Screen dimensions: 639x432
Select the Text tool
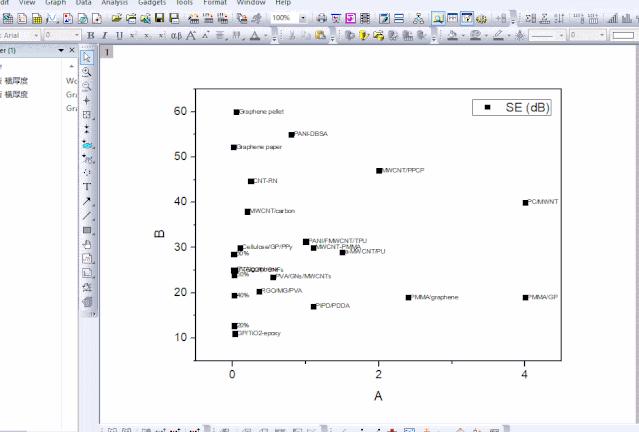(86, 187)
